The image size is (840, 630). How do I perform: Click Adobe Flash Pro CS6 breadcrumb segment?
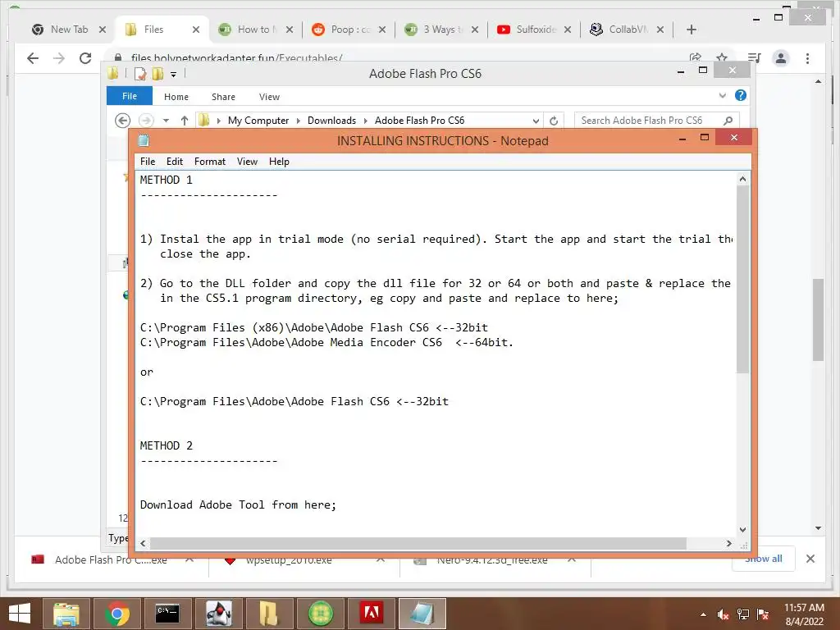click(419, 121)
